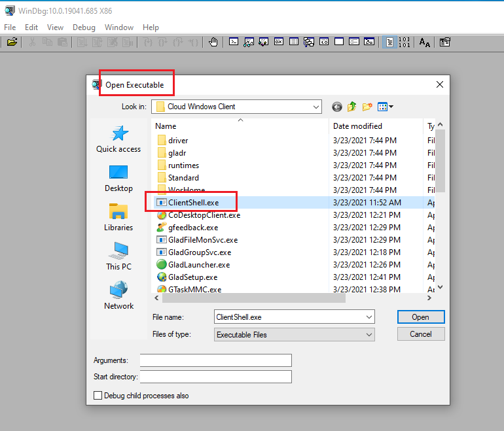Select the driver folder
This screenshot has width=504, height=431.
point(178,141)
